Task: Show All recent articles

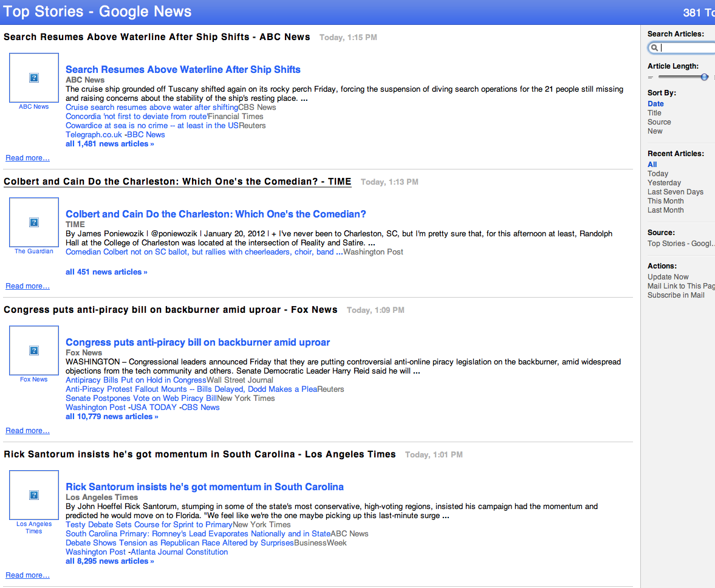Action: [x=652, y=165]
